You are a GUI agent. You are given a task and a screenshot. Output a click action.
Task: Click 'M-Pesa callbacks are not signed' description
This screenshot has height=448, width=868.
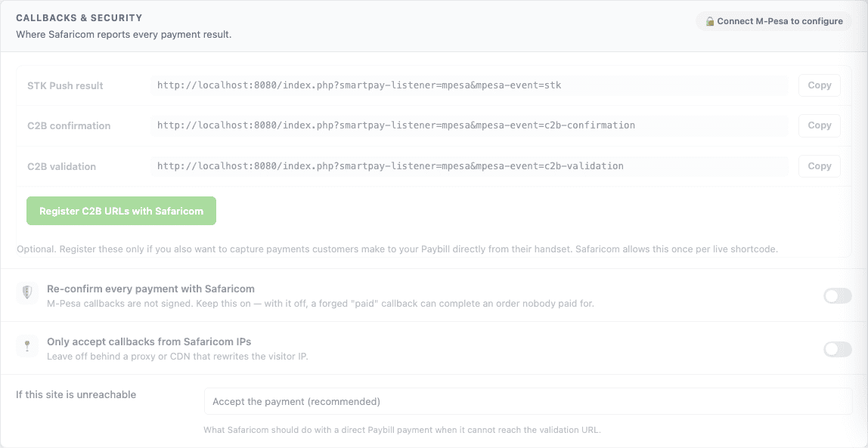321,304
